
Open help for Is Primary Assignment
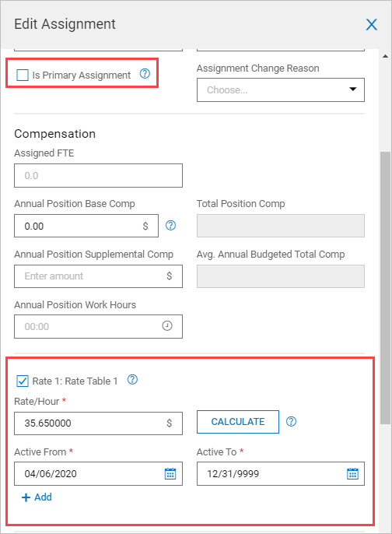pos(145,73)
